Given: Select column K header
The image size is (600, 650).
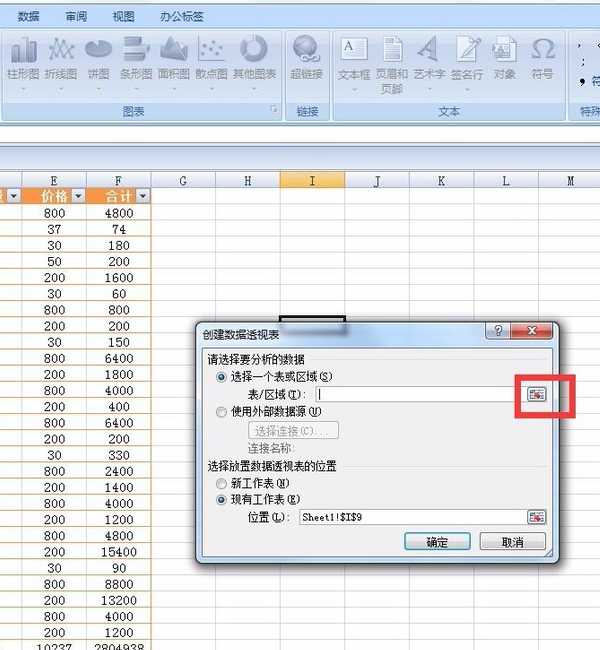Looking at the screenshot, I should [x=441, y=181].
